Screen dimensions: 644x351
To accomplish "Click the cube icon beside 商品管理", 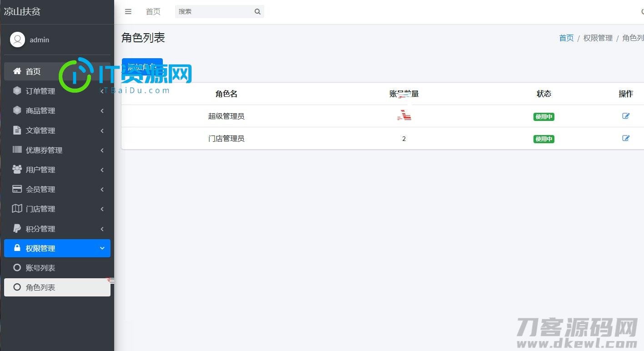I will click(17, 110).
